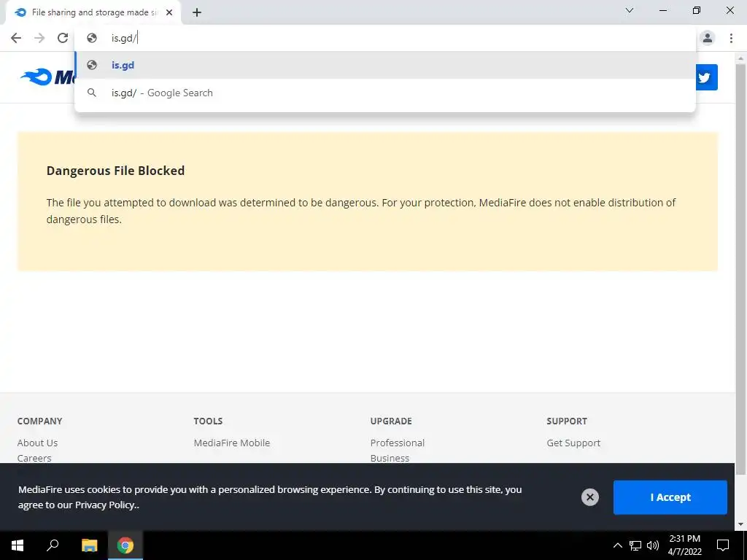Click the COMPANY footer heading
The height and width of the screenshot is (560, 747).
[x=40, y=421]
